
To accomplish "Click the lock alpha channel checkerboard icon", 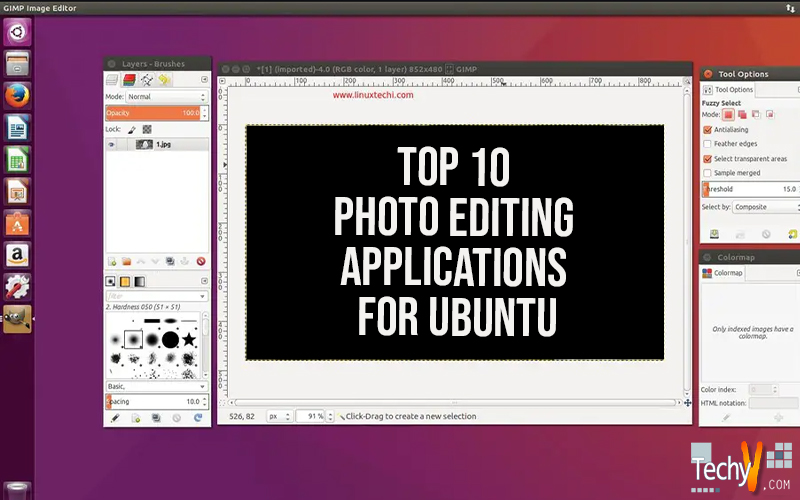I will pyautogui.click(x=146, y=129).
